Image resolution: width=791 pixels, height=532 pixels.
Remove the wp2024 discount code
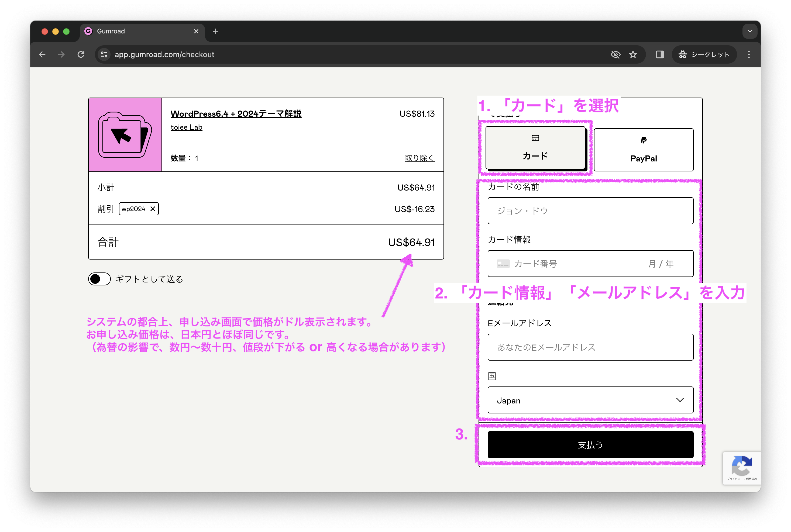(x=153, y=209)
